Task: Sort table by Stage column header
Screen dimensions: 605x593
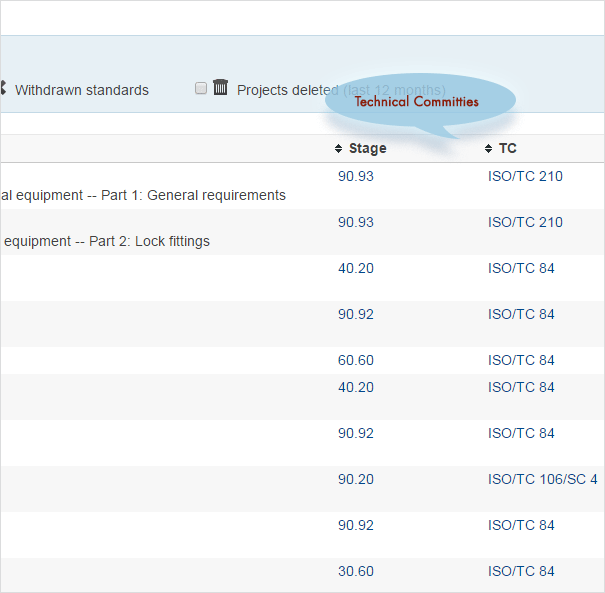Action: pyautogui.click(x=367, y=148)
